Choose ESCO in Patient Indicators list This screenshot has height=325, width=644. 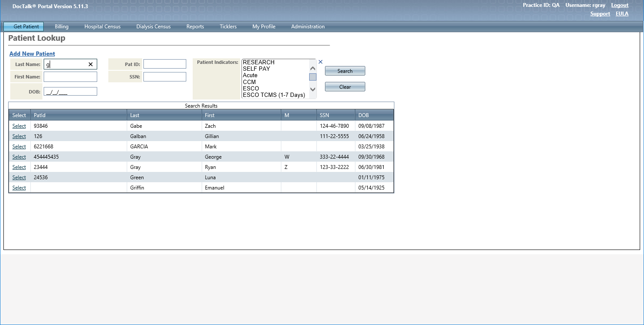[x=251, y=88]
